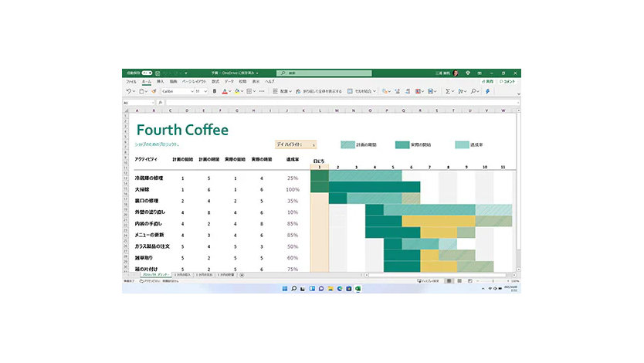The image size is (644, 363).
Task: Switch to Page Layout view in status bar
Action: coord(459,281)
